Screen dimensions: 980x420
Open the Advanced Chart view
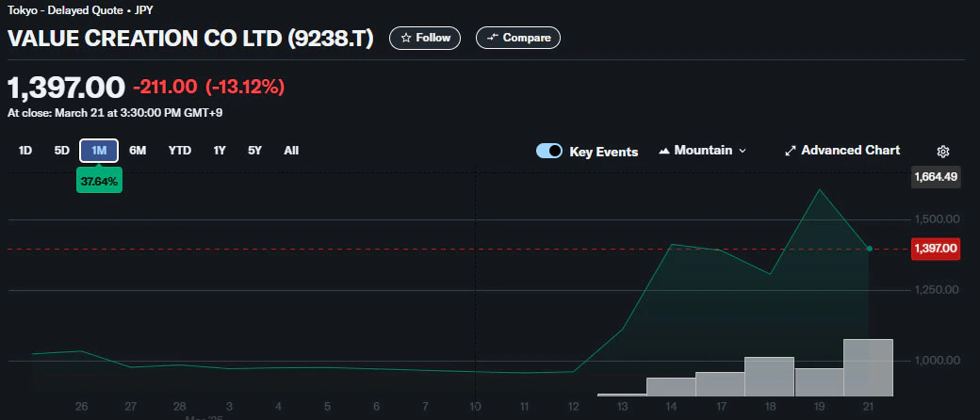[842, 151]
